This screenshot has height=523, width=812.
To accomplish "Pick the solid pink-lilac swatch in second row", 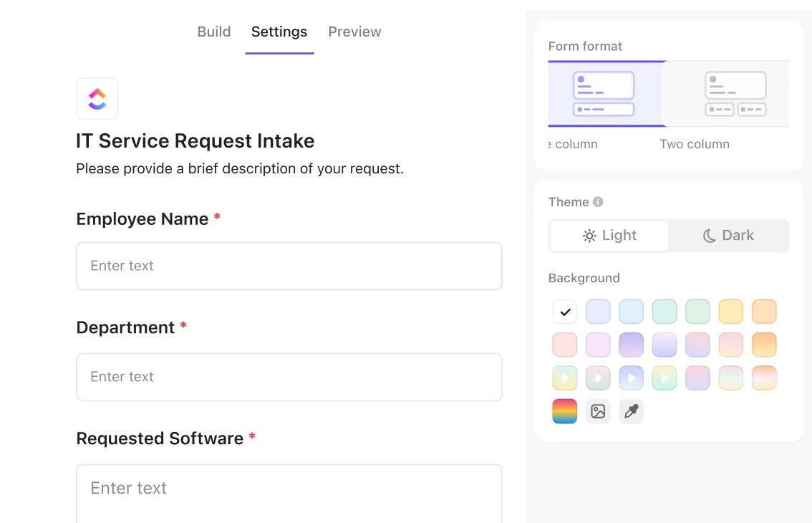I will (x=598, y=345).
